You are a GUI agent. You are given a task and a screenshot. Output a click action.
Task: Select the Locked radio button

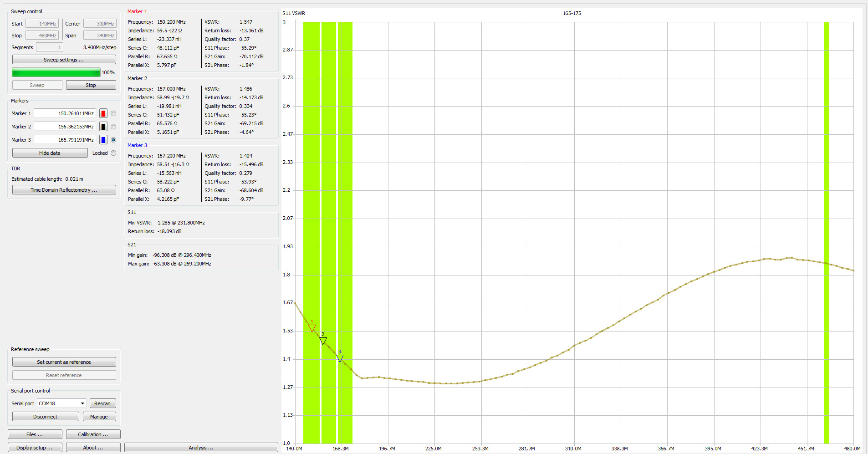click(x=113, y=153)
